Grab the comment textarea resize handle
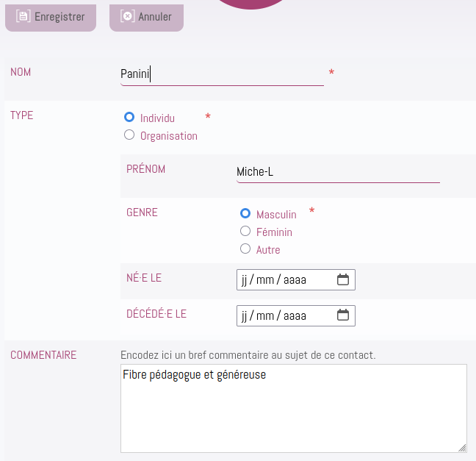Viewport: 476px width, 461px height. pos(462,448)
